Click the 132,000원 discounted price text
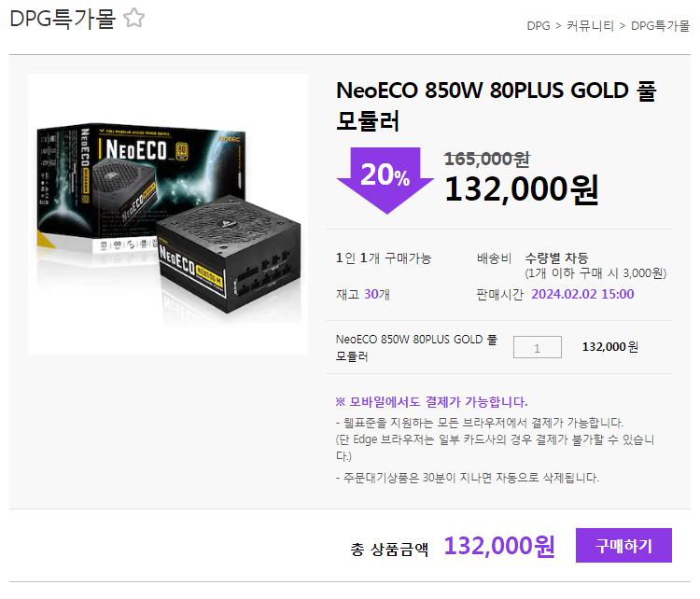 click(x=522, y=189)
